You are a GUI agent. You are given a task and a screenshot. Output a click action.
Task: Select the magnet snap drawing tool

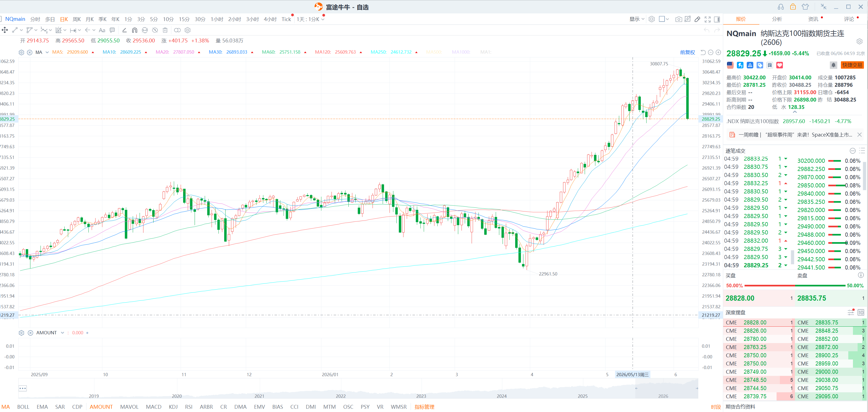coord(134,30)
